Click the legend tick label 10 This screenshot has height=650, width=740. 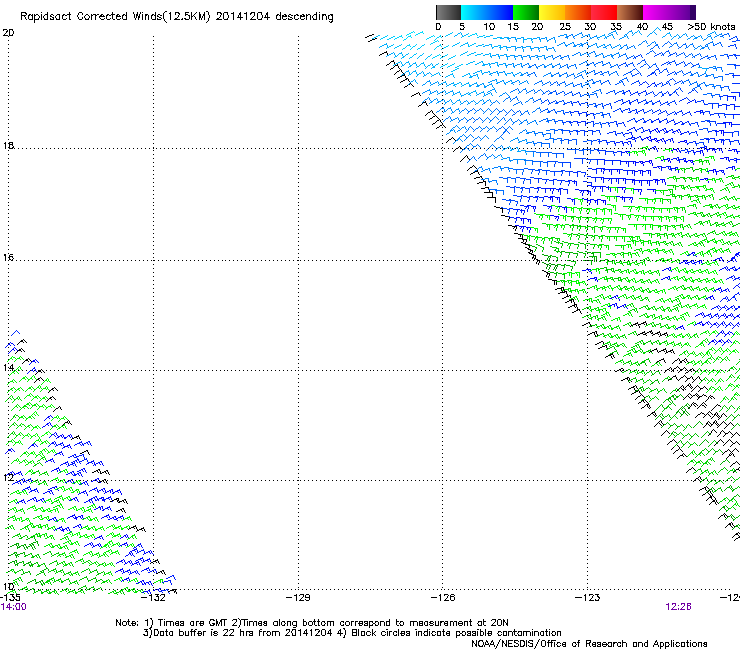(489, 27)
